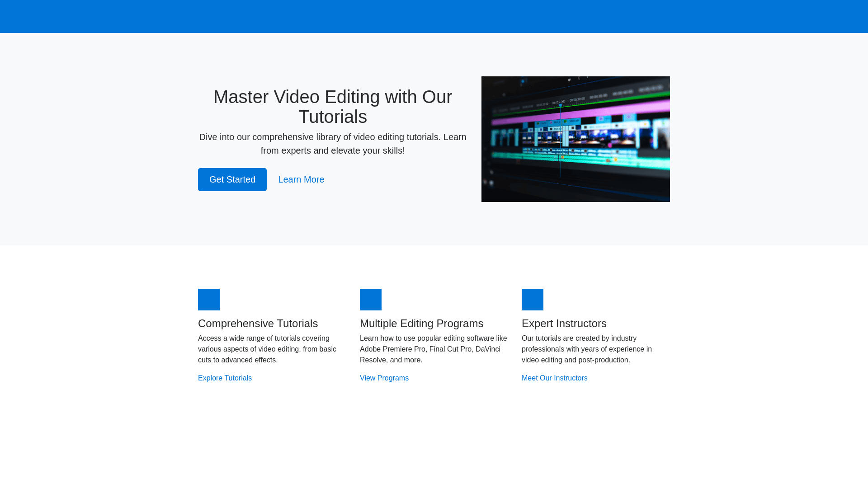Viewport: 868px width, 488px height.
Task: Select the Comprehensive Tutorials heading
Action: 258,324
